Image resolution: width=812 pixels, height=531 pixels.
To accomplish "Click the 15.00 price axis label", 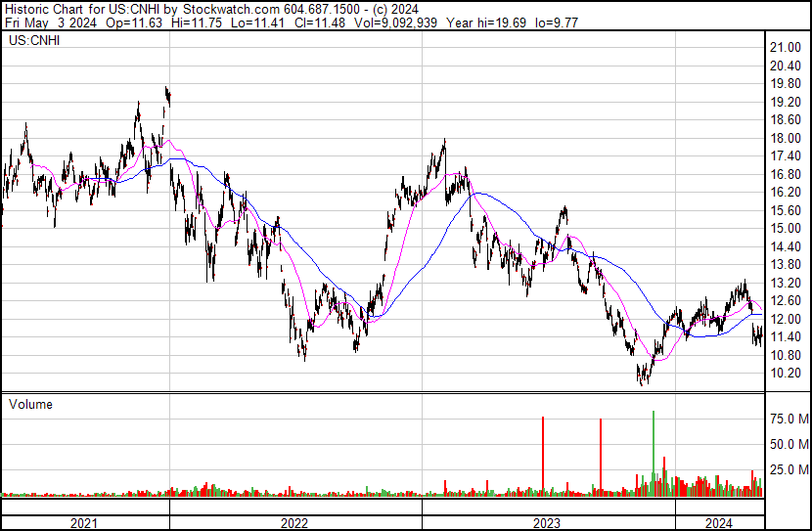I will click(x=786, y=229).
